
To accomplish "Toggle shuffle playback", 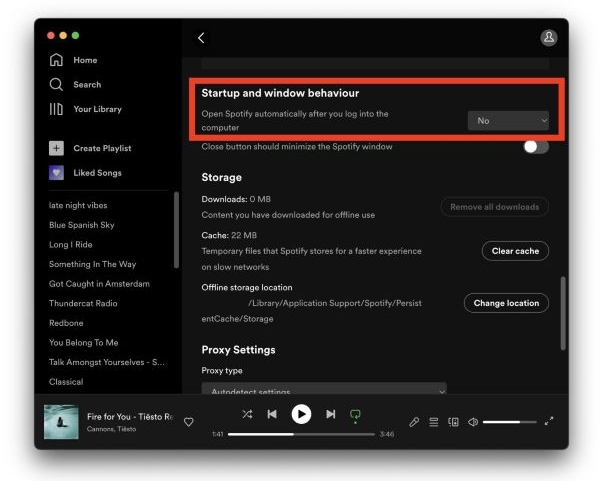I will 247,414.
